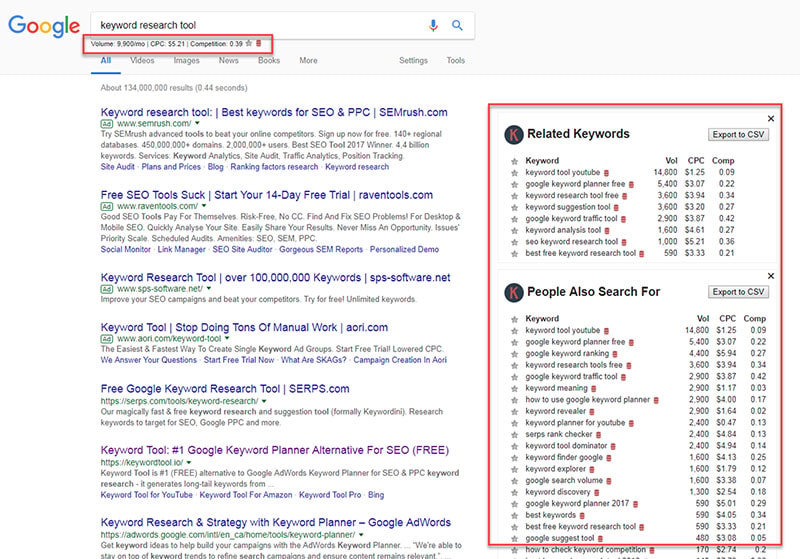Star 'keyword explorer' keyword
This screenshot has height=559, width=800.
pyautogui.click(x=514, y=470)
